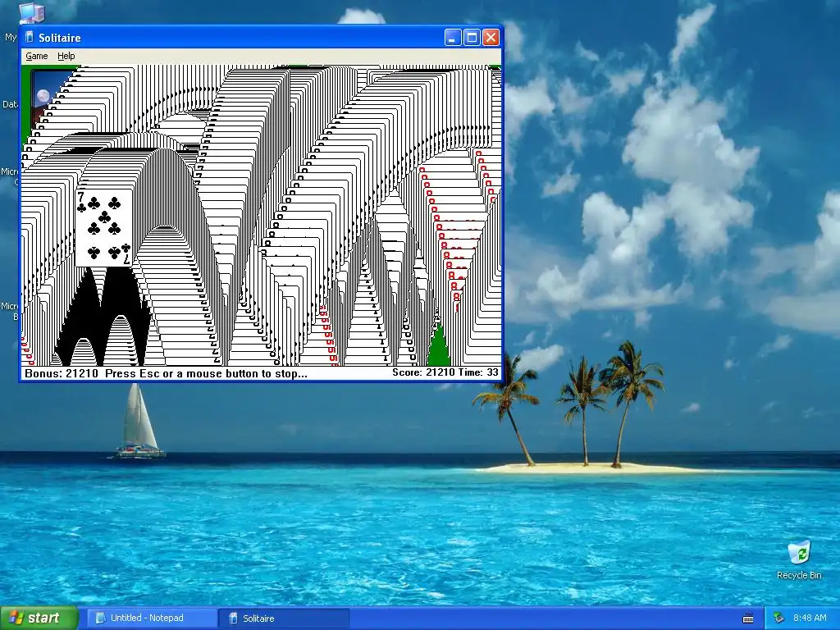The height and width of the screenshot is (630, 840).
Task: Maximize the Solitaire window
Action: coord(472,38)
